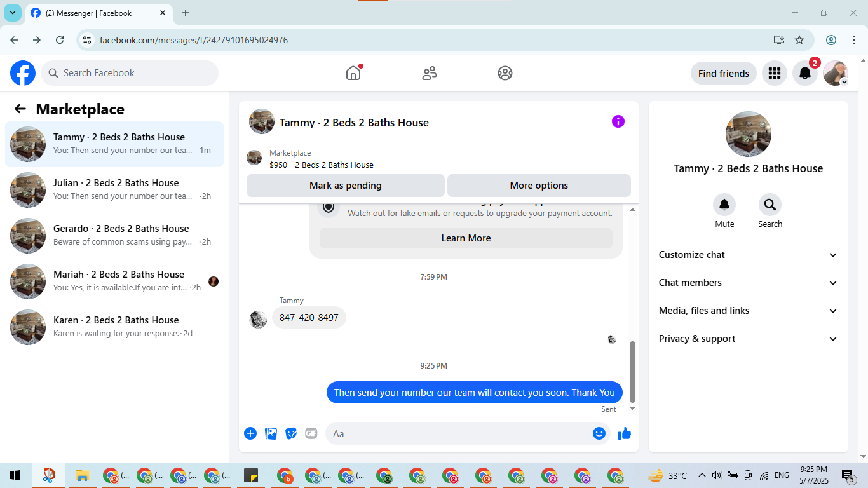Click the $950 listing title link
The image size is (868, 488).
click(322, 165)
